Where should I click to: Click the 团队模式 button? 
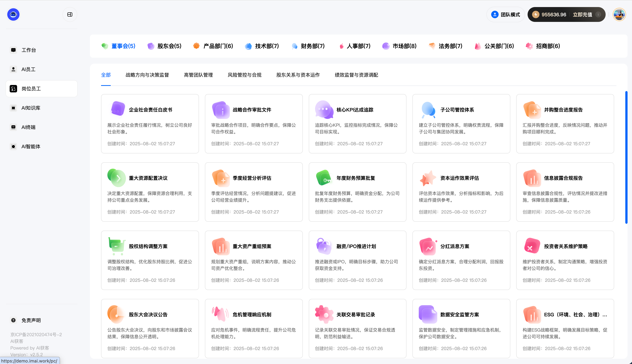click(x=505, y=14)
